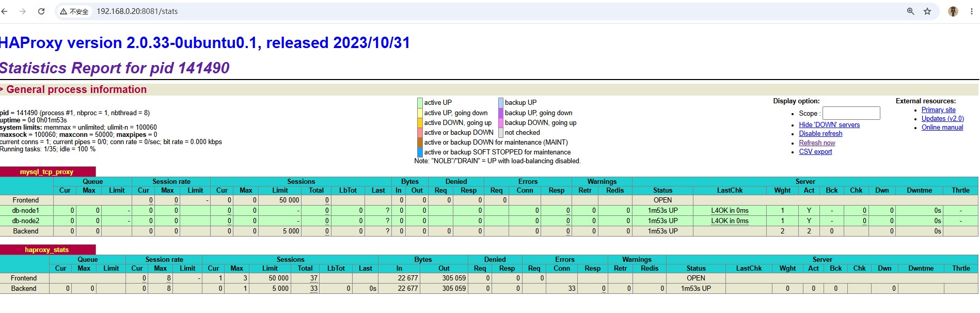Image resolution: width=980 pixels, height=313 pixels.
Task: Click Backend row name in haproxy_stats table
Action: [24, 289]
